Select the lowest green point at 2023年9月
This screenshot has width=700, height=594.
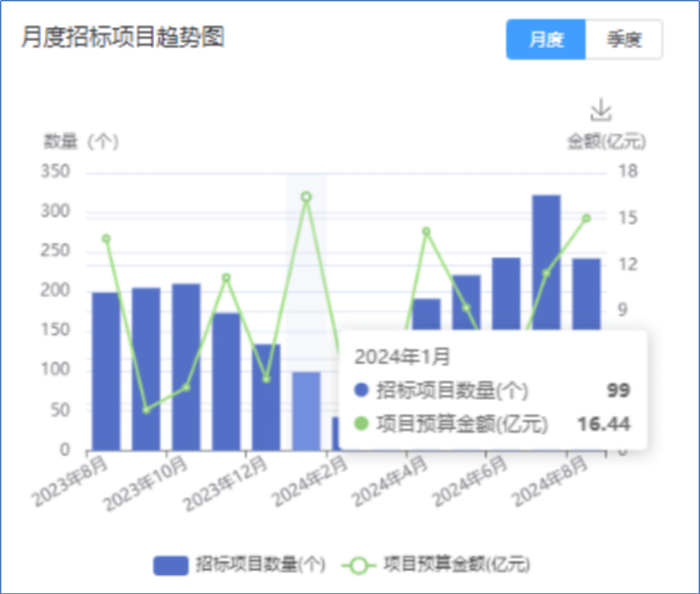click(146, 410)
